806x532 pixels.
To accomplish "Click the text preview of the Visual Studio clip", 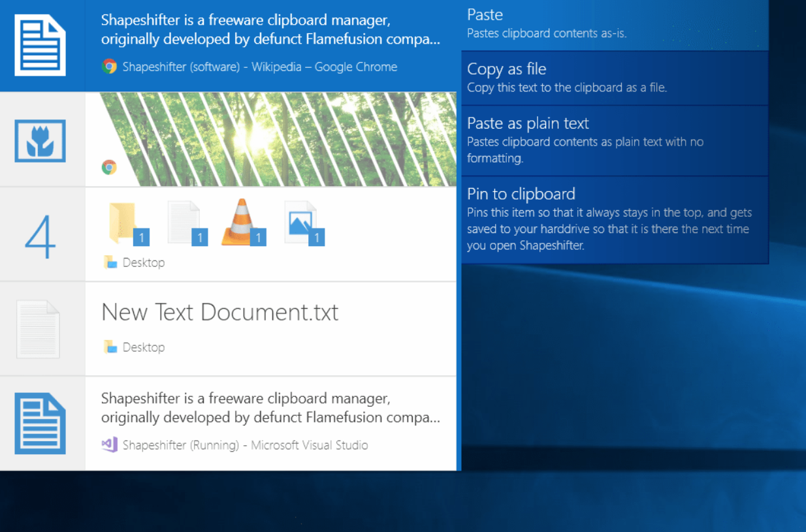I will click(x=270, y=408).
